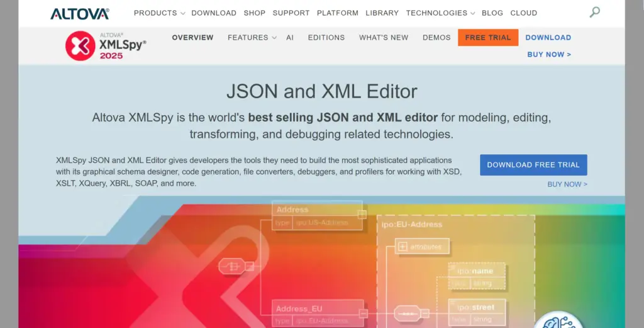Click the orange Free Trial button
The image size is (644, 328).
[488, 38]
